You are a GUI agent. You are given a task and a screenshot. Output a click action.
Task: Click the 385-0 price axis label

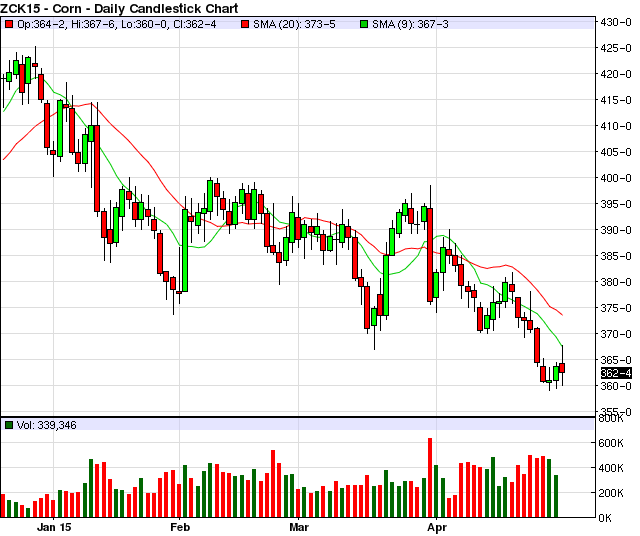coord(616,256)
